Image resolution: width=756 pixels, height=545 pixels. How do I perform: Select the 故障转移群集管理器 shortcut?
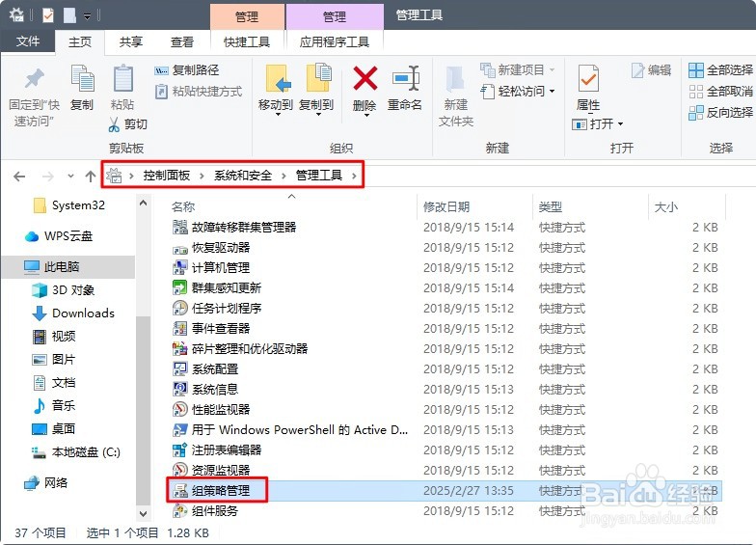coord(234,228)
